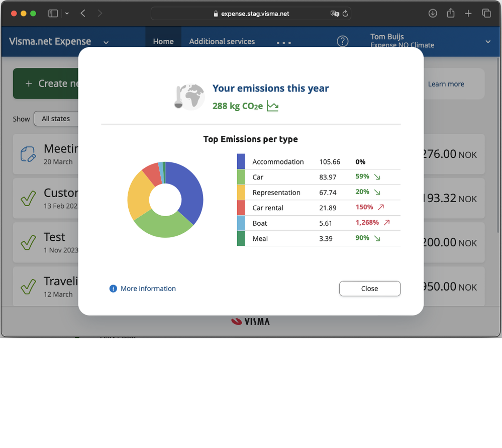Open the All states dropdown

56,119
